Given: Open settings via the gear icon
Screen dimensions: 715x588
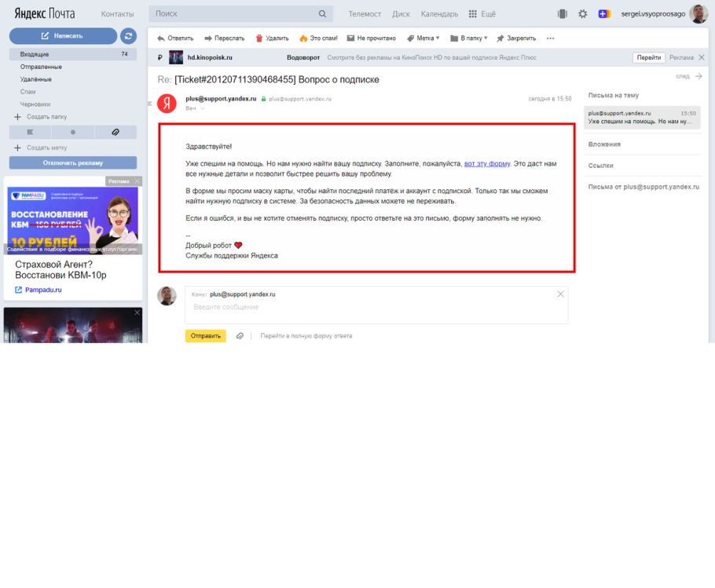Looking at the screenshot, I should (x=582, y=14).
